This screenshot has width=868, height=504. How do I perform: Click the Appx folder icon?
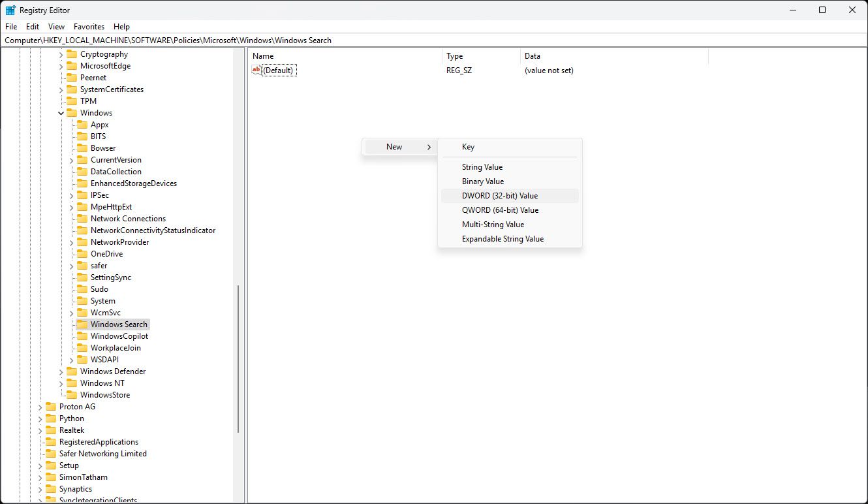(x=82, y=125)
